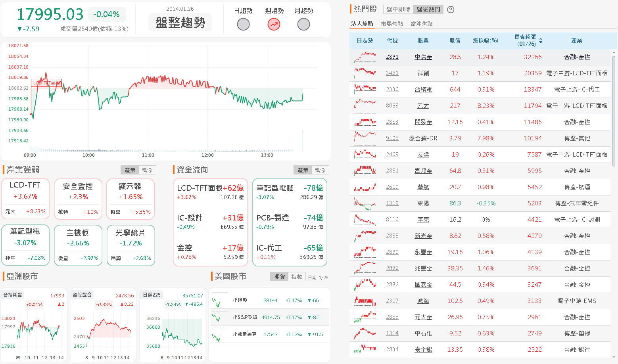Click the help question mark icon beside 盤後熱門
618x364 pixels.
tap(450, 9)
